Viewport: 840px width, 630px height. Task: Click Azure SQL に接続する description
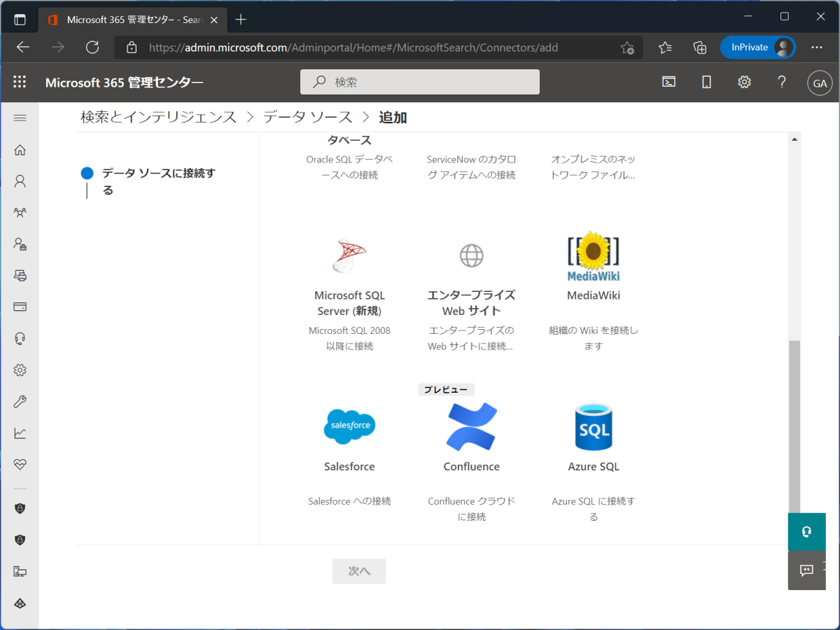click(x=594, y=509)
